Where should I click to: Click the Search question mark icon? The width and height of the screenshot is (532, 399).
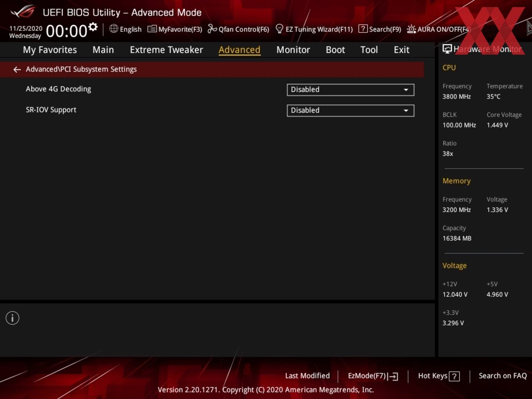tap(363, 29)
